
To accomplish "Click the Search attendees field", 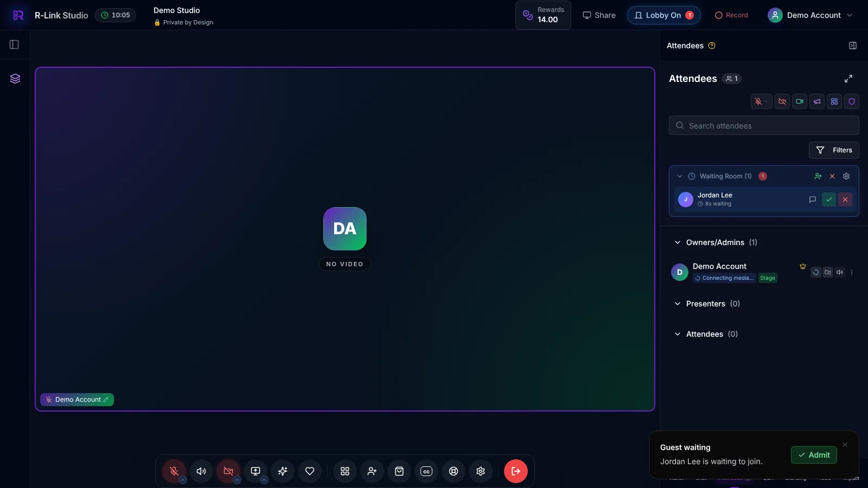I will [x=764, y=125].
